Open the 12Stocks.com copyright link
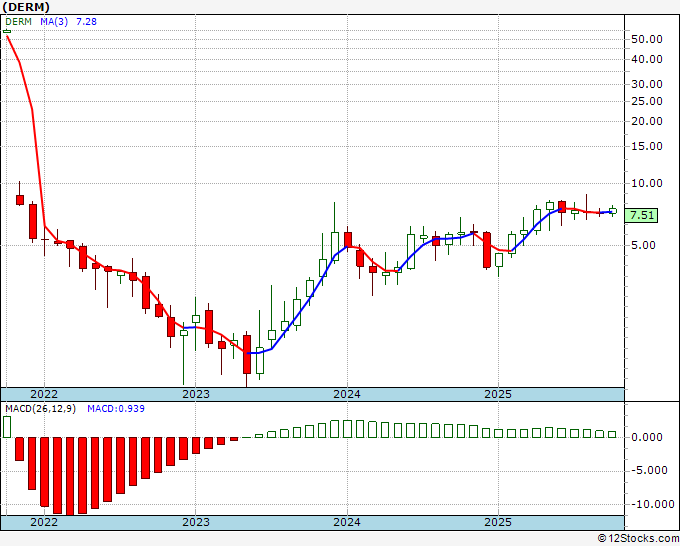 (x=638, y=539)
